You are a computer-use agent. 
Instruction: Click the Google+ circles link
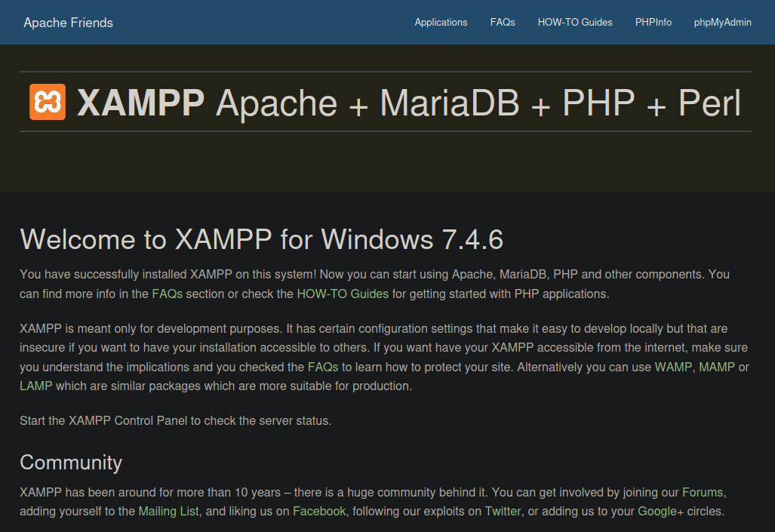[660, 511]
